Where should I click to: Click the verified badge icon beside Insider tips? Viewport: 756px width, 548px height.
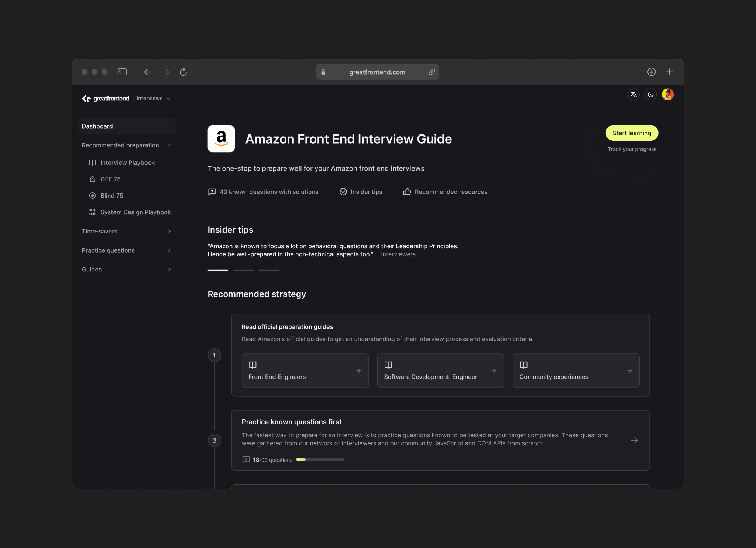(343, 192)
